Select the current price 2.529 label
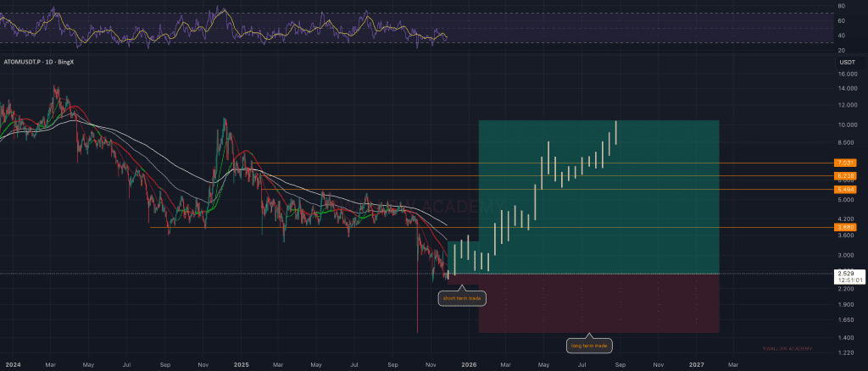Viewport: 868px width, 371px height. click(x=845, y=274)
